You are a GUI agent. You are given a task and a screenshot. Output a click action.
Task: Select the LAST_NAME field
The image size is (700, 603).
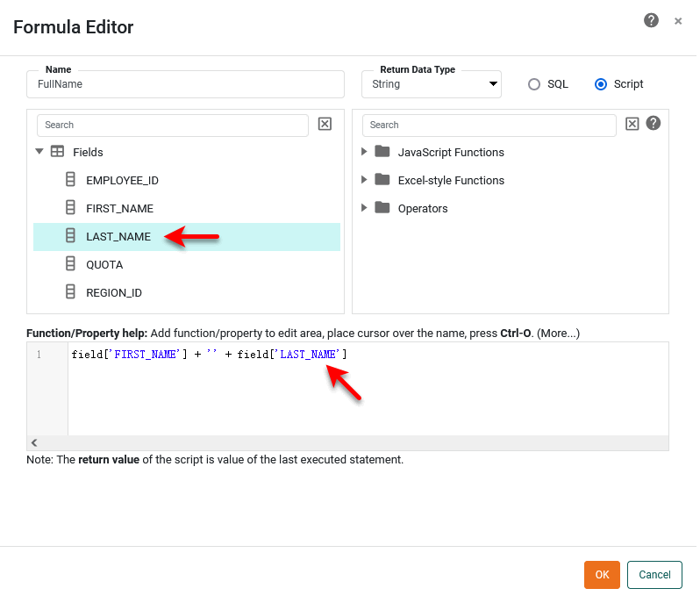[x=118, y=236]
